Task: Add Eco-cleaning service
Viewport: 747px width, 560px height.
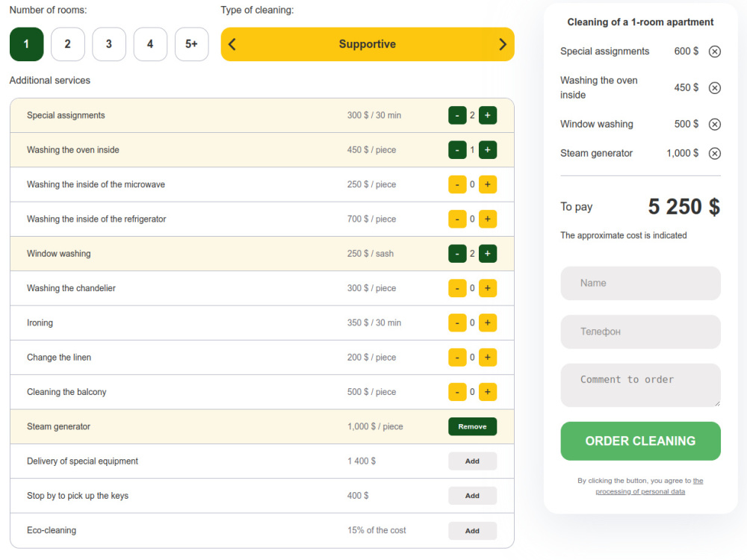Action: pos(472,530)
